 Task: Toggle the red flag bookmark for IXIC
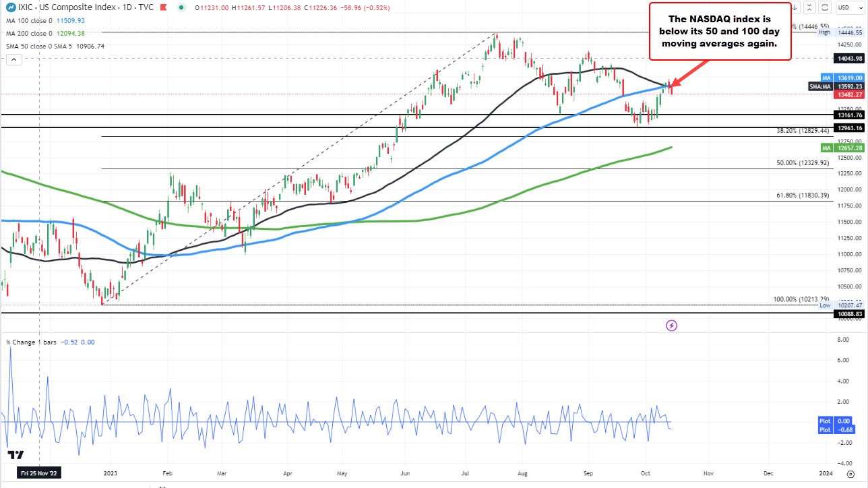click(x=162, y=7)
